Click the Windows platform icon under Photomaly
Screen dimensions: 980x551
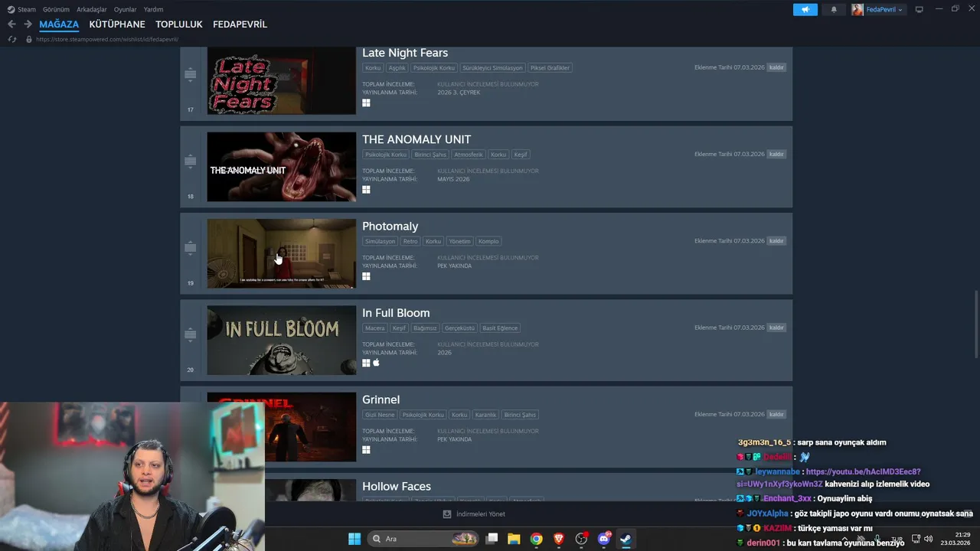point(366,276)
